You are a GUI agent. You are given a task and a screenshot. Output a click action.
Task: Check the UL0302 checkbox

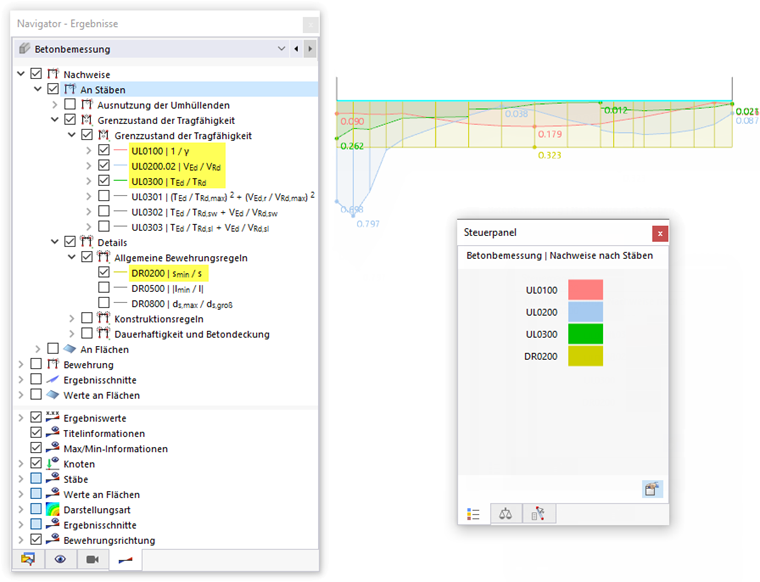104,211
